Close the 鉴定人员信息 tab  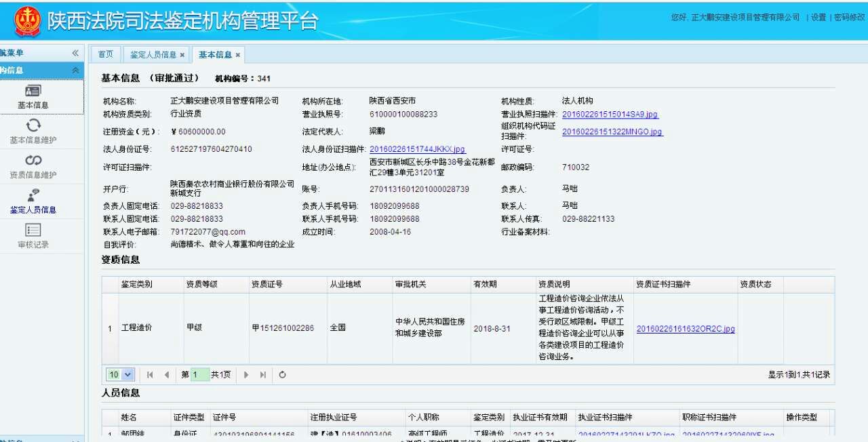pos(182,55)
